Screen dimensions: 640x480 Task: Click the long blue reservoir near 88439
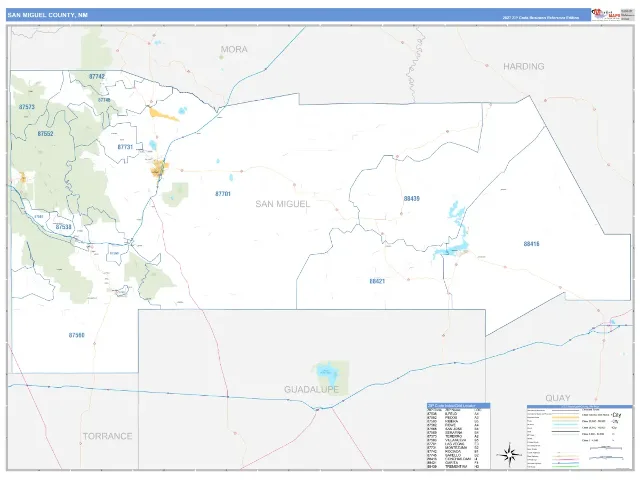[x=452, y=232]
